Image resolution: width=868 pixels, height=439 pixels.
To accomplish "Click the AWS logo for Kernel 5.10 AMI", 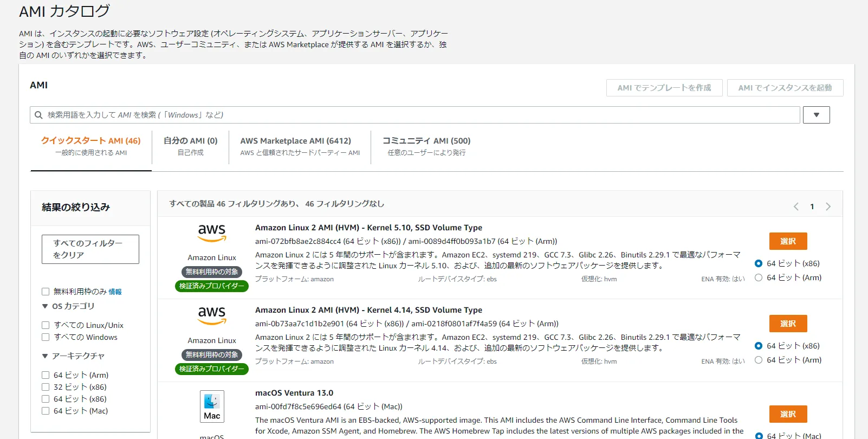I will [212, 234].
